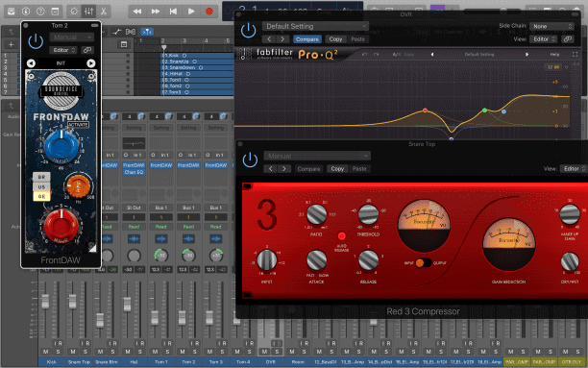
Task: Click Copy button in Red 3 window
Action: tap(337, 169)
